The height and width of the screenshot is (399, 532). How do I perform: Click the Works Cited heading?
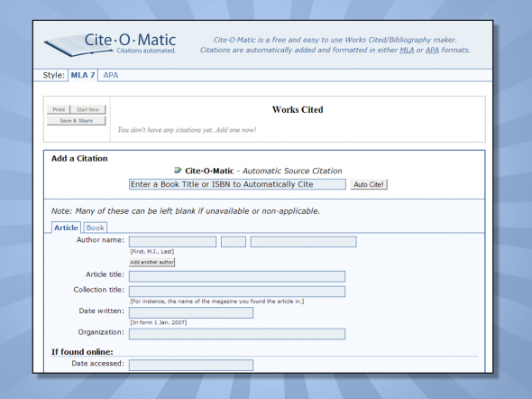(x=298, y=110)
